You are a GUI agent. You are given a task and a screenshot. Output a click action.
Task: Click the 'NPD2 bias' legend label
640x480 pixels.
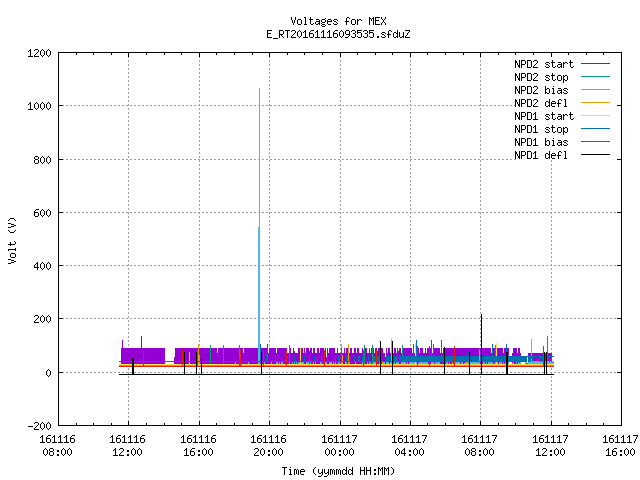[x=541, y=90]
